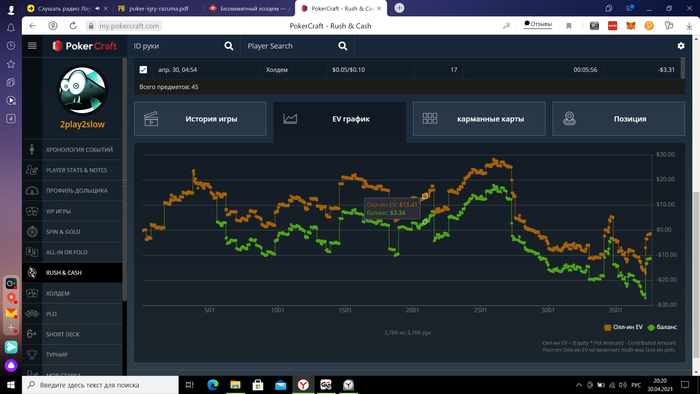Open Microsoft Store from the taskbar

pyautogui.click(x=258, y=385)
